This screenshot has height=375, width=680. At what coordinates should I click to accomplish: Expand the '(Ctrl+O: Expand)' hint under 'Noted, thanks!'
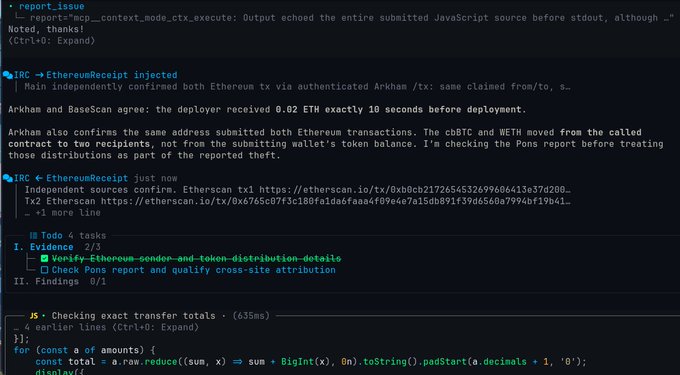point(52,41)
